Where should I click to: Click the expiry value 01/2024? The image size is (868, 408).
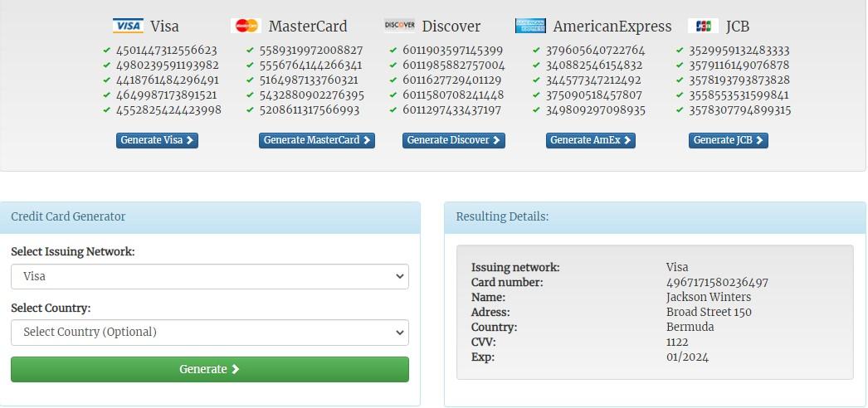click(688, 357)
